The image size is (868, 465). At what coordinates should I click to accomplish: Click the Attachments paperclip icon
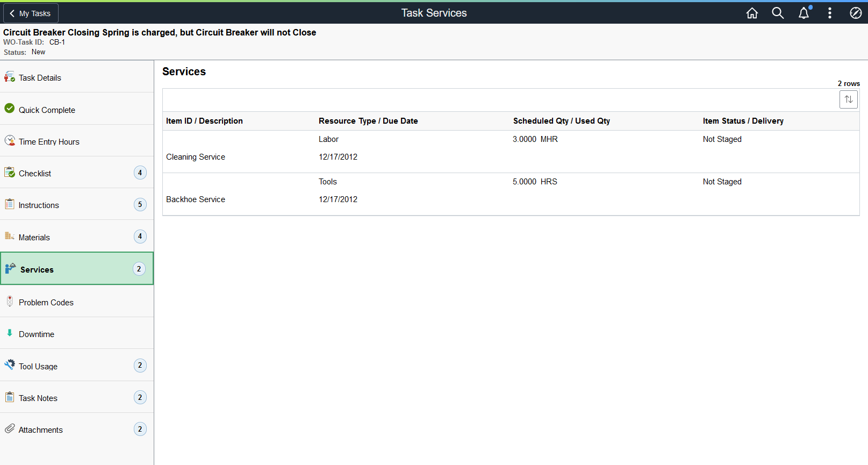pyautogui.click(x=10, y=428)
